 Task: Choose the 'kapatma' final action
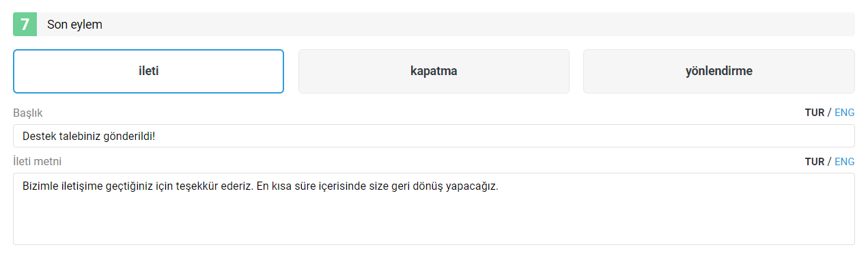pyautogui.click(x=434, y=71)
